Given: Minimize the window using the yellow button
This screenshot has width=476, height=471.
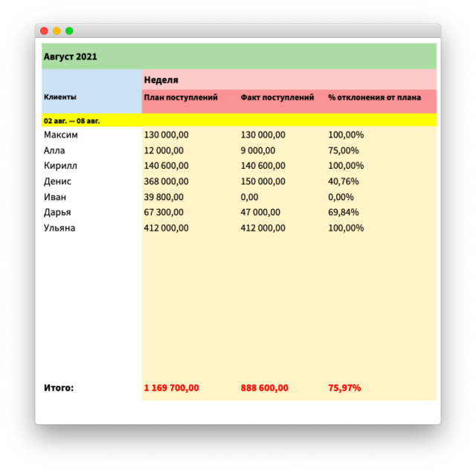Looking at the screenshot, I should tap(57, 31).
